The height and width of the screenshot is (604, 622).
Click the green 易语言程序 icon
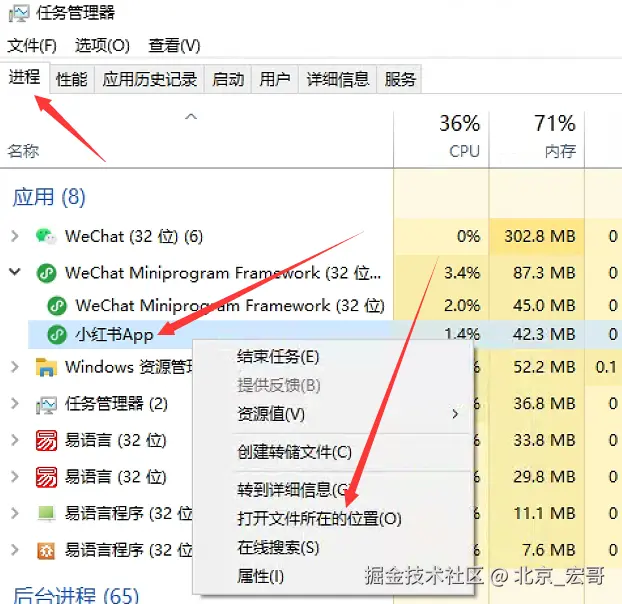click(x=46, y=513)
